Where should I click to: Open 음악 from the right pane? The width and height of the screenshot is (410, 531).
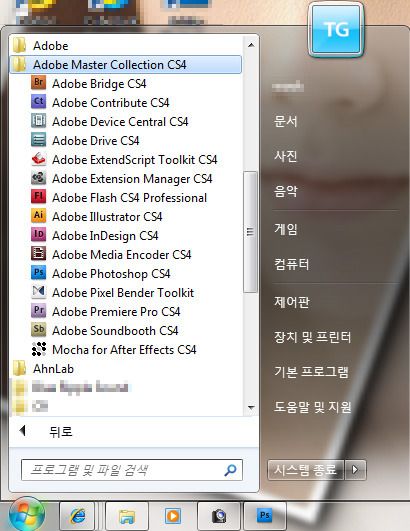pos(286,191)
